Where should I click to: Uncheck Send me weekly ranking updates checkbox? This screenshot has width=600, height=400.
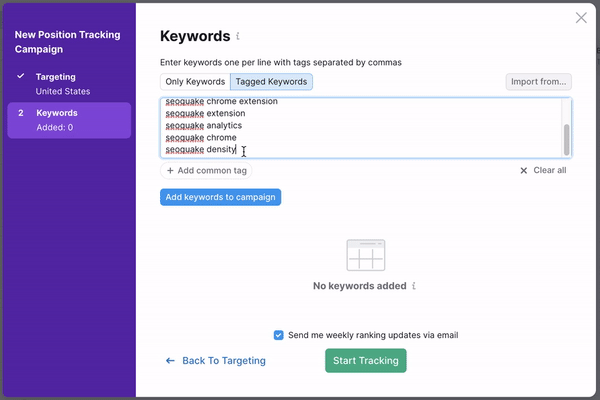279,335
